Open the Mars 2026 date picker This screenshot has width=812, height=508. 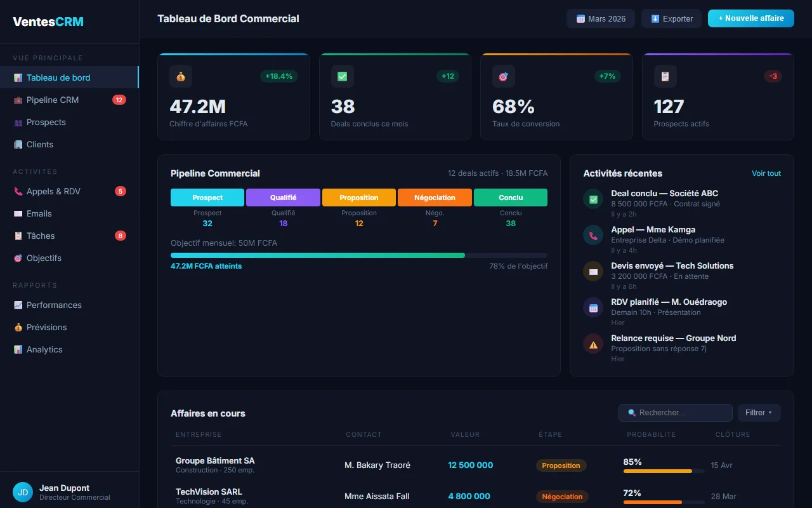601,18
